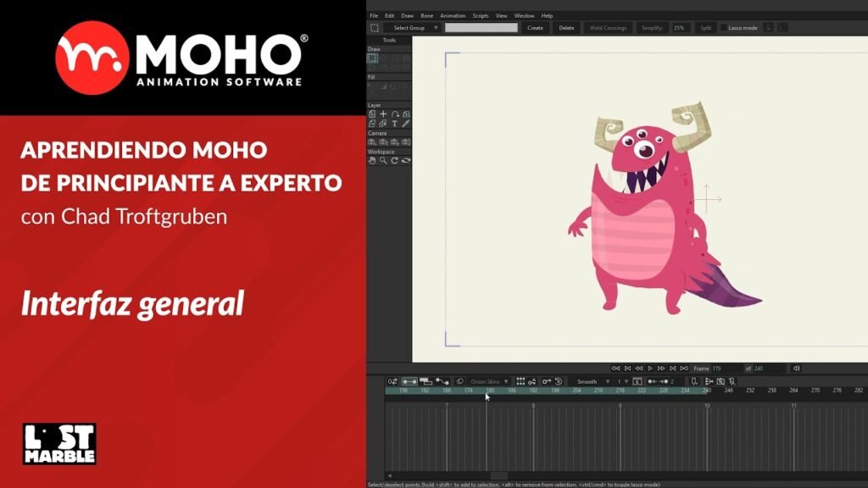Click the Simplify percentage field showing 25%

(681, 28)
